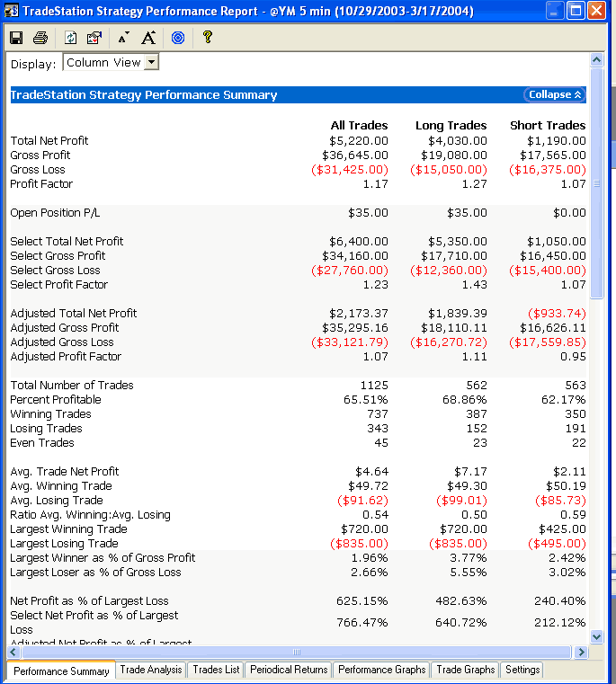
Task: Click the Avg. Trade Net Profit label
Action: click(x=65, y=472)
